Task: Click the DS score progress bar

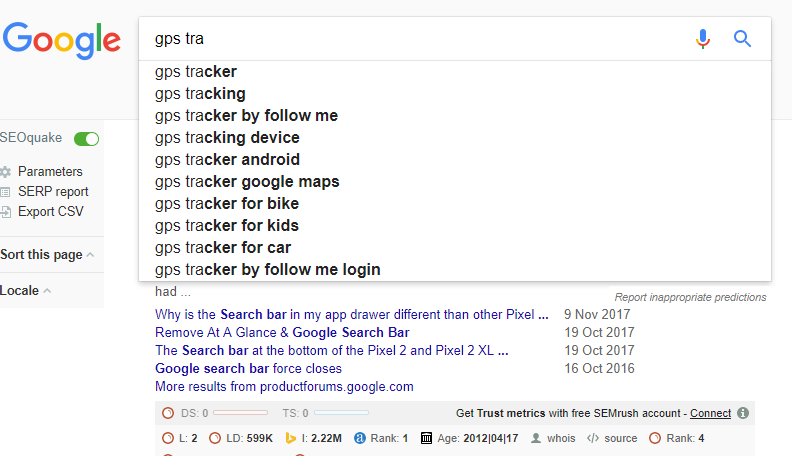Action: point(240,412)
